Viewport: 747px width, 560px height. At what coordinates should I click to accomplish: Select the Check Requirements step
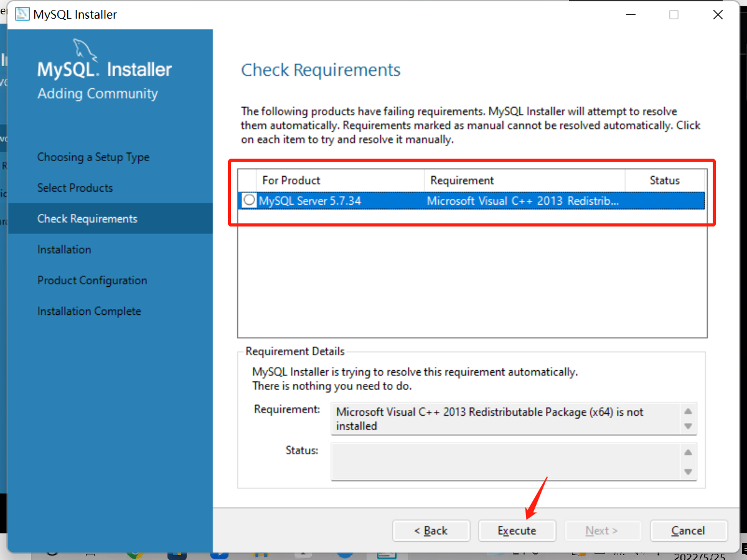[x=110, y=218]
